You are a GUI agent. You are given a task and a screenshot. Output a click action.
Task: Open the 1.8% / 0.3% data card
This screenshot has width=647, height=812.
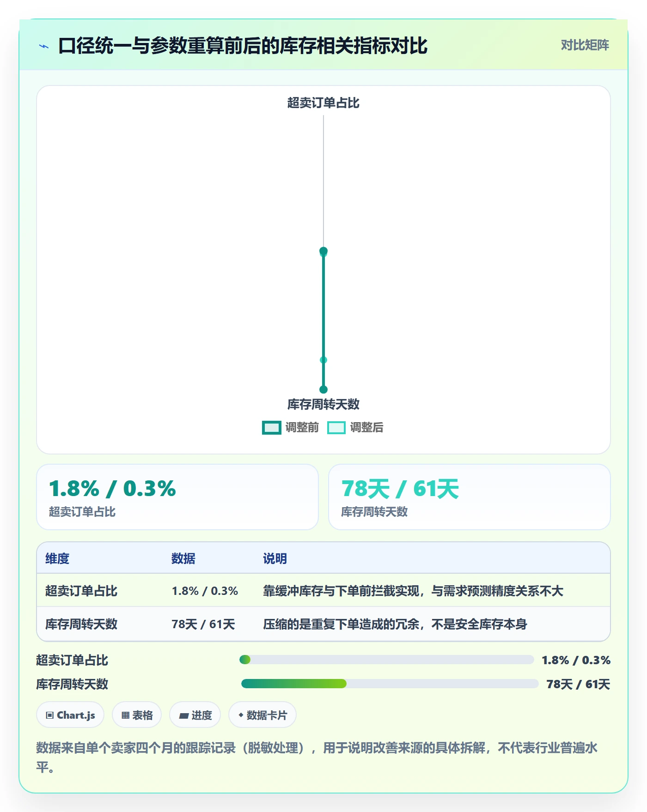[x=177, y=497]
